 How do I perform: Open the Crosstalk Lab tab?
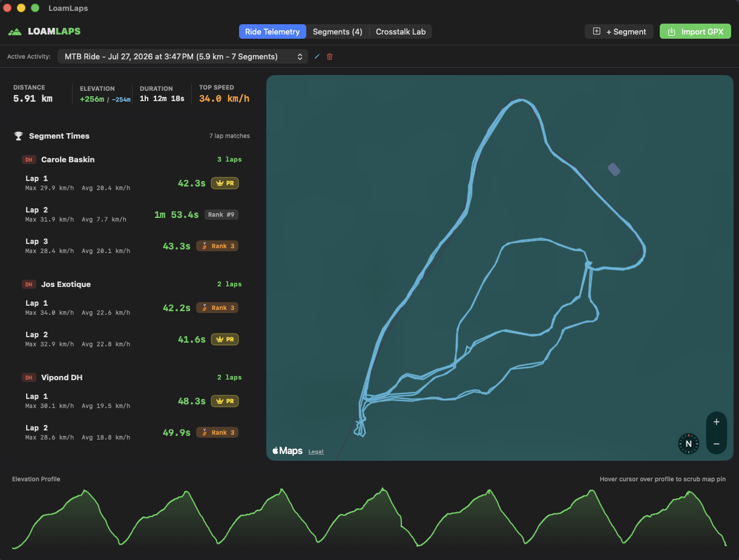tap(401, 31)
